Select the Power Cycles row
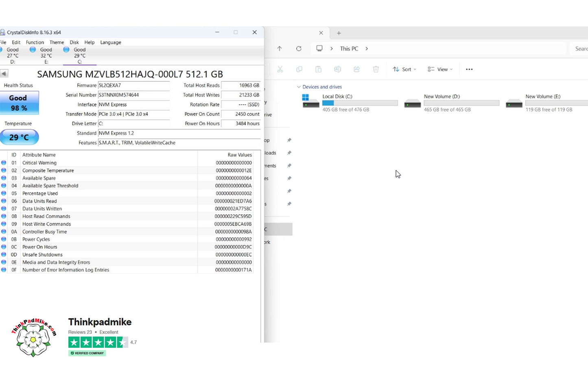Viewport: 588px width, 369px height. click(127, 239)
